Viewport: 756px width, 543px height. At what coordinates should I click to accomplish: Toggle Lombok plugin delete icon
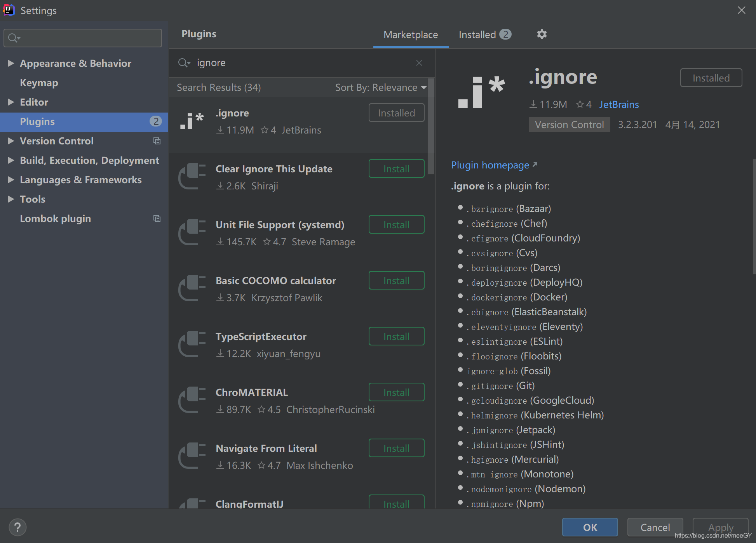click(x=157, y=218)
